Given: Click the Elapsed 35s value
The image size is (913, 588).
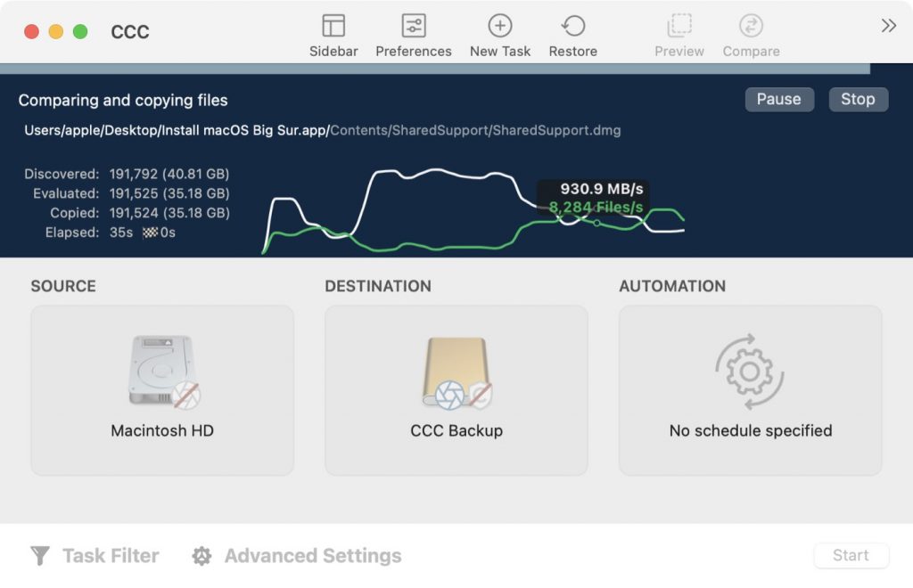Looking at the screenshot, I should (x=121, y=233).
